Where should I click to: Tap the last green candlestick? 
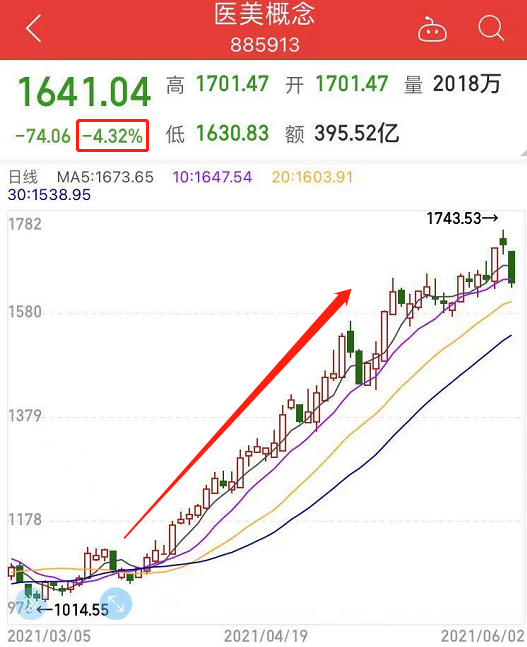point(512,267)
